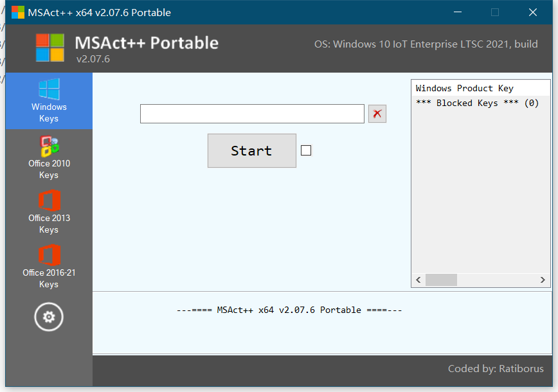Open settings via the gear icon
This screenshot has width=558, height=392.
(x=49, y=317)
